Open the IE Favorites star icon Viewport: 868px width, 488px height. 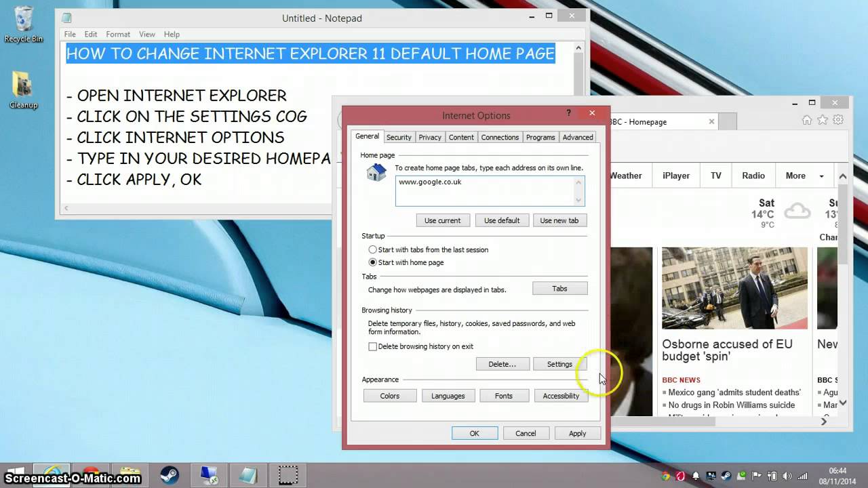(823, 120)
